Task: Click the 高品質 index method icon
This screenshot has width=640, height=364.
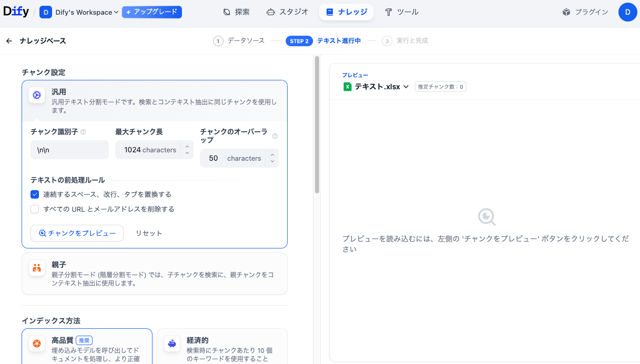Action: coord(37,344)
